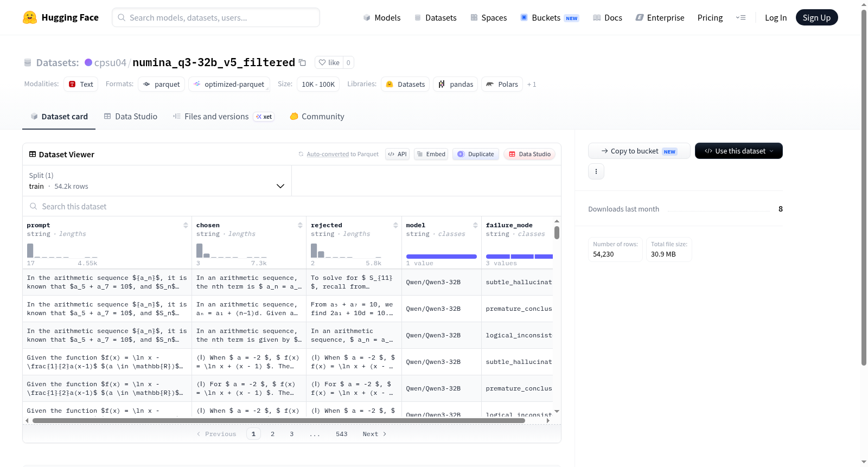Click the Duplicate button
The width and height of the screenshot is (868, 467).
coord(476,154)
